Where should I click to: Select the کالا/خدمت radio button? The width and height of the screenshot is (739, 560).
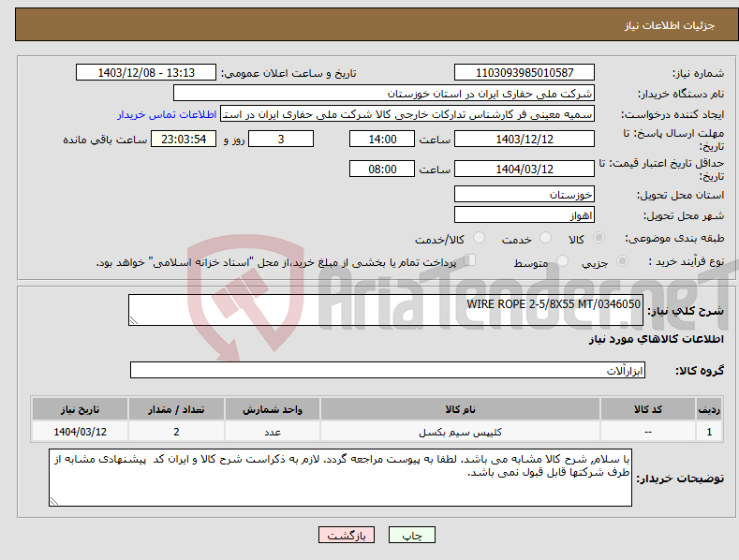pos(479,238)
